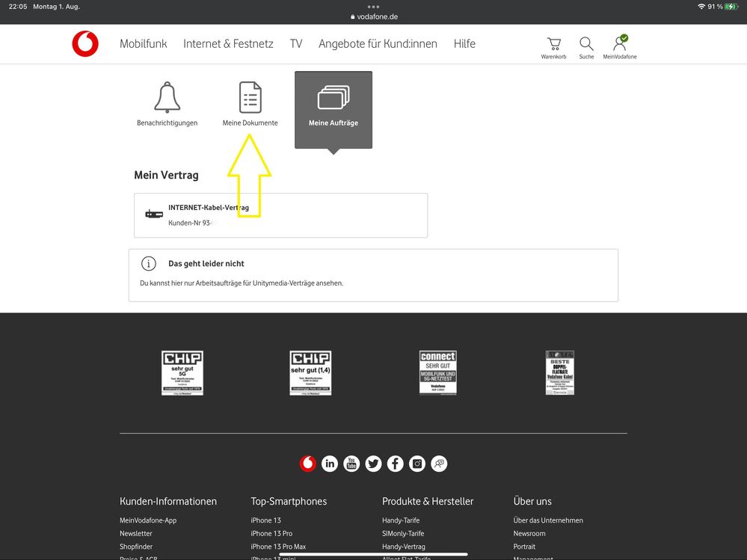Select the Meine Aufträge tile
The width and height of the screenshot is (747, 560).
click(x=333, y=110)
